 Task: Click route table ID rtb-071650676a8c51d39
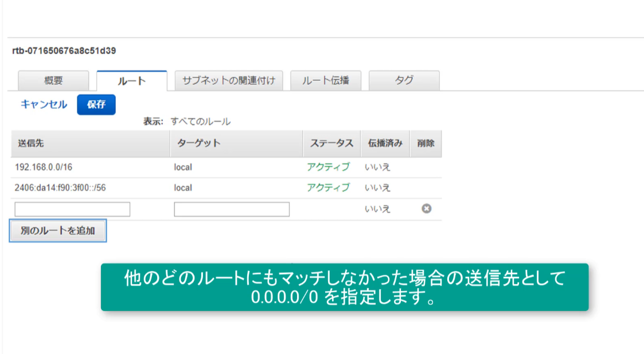[64, 51]
